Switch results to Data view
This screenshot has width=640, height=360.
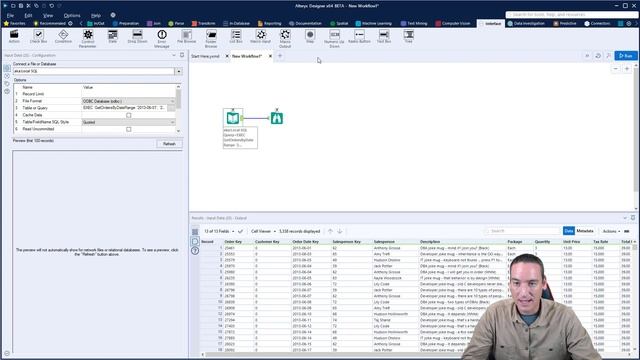click(x=569, y=231)
